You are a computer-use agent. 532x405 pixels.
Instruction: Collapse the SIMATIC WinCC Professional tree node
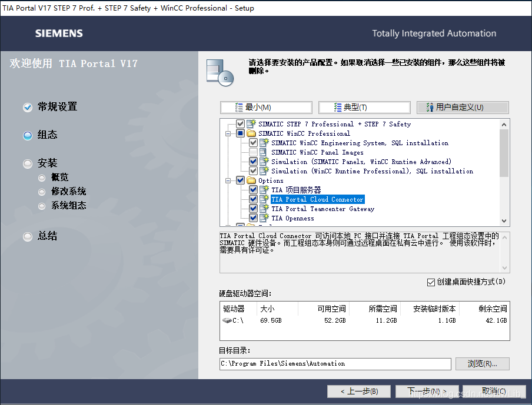click(x=228, y=133)
